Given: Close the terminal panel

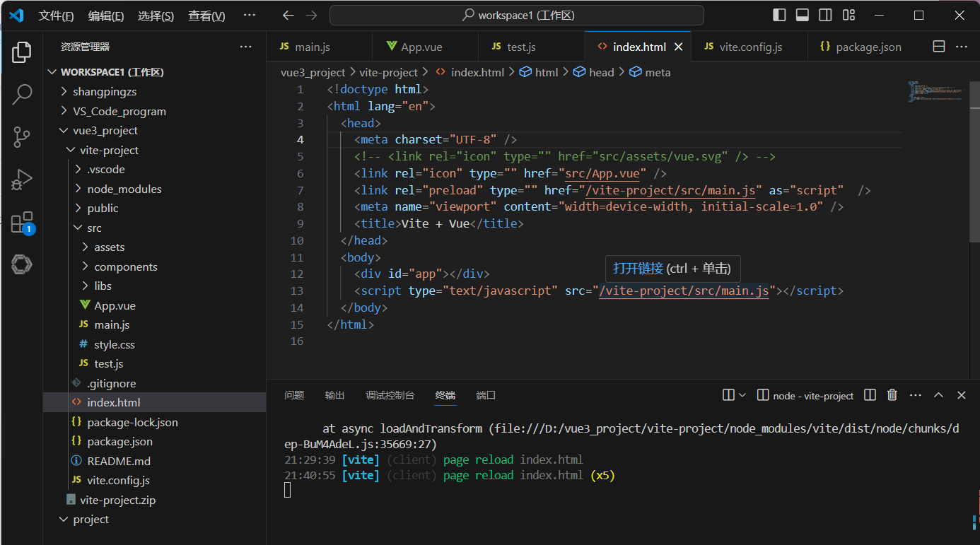Looking at the screenshot, I should 962,395.
